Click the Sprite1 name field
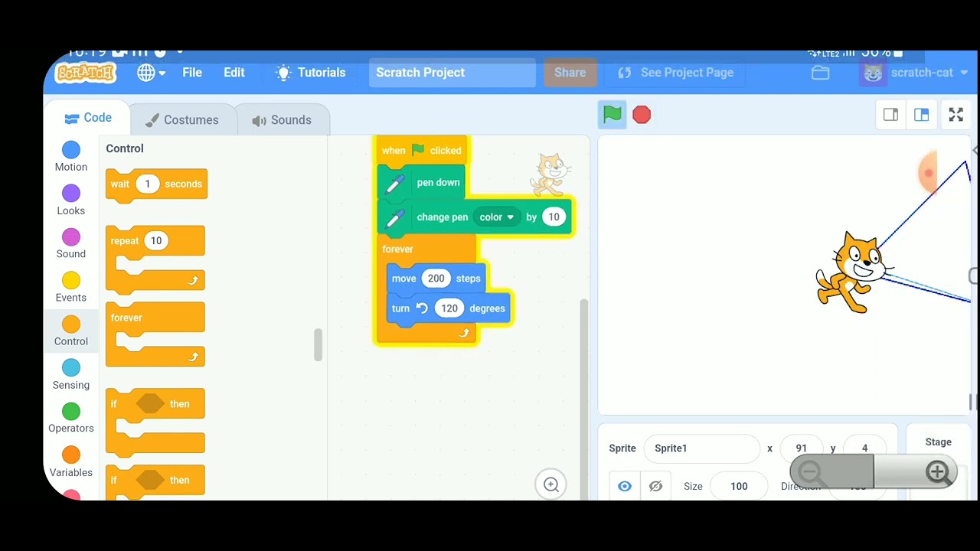Image resolution: width=980 pixels, height=551 pixels. tap(701, 448)
